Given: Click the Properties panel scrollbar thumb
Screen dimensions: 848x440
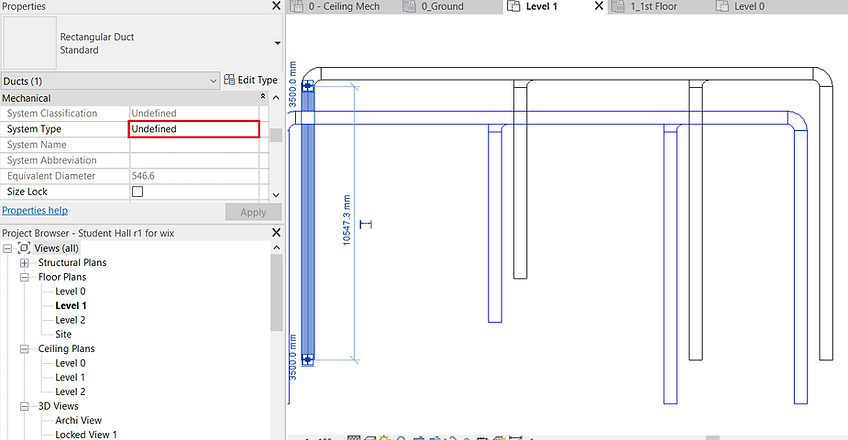Looking at the screenshot, I should coord(276,135).
